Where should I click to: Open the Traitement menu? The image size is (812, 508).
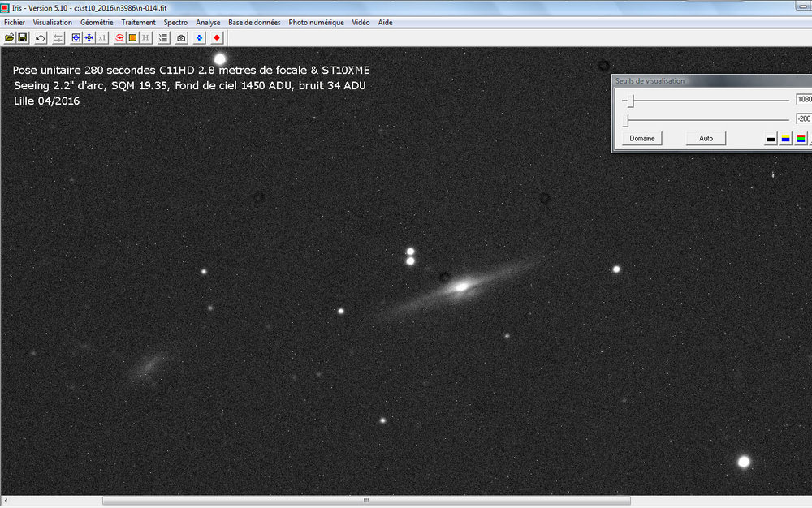138,22
